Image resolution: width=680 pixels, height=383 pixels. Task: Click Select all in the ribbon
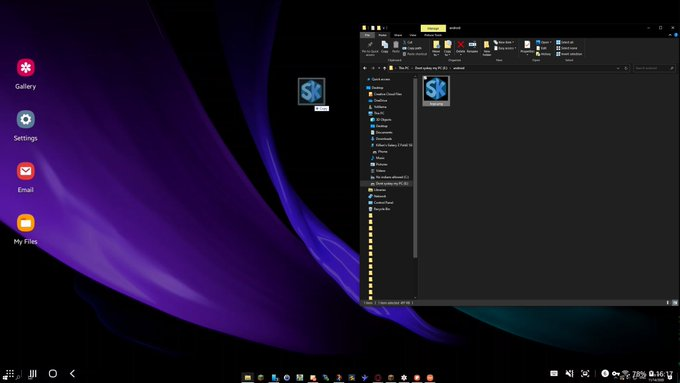[x=565, y=43]
